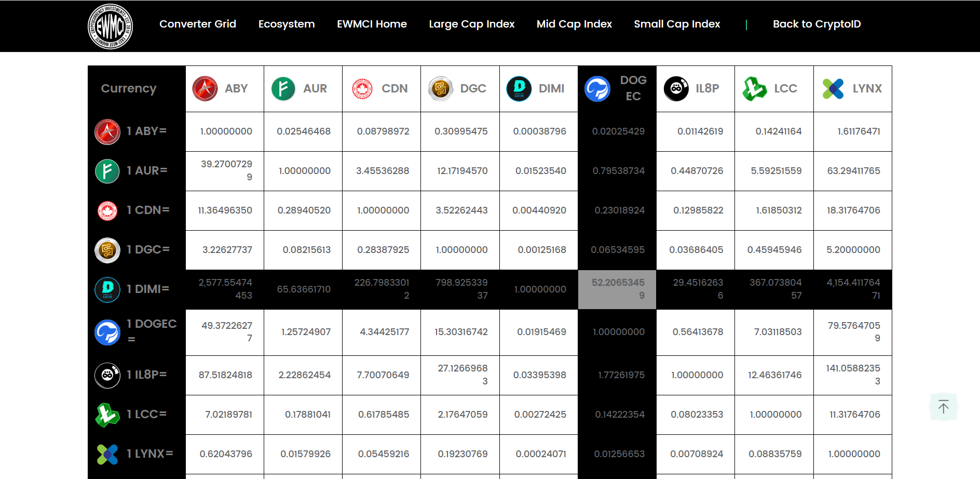Select the '1 DIMI=' row label
The height and width of the screenshot is (479, 980).
pyautogui.click(x=148, y=289)
